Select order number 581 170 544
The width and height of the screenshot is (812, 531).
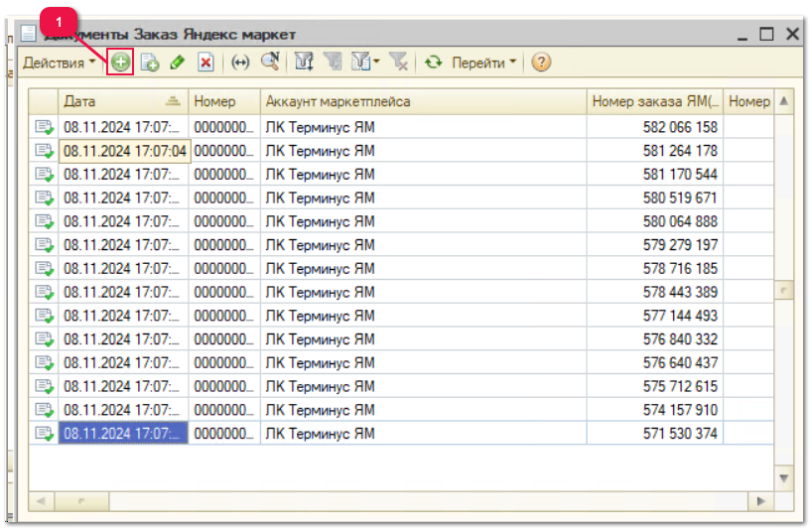coord(680,175)
